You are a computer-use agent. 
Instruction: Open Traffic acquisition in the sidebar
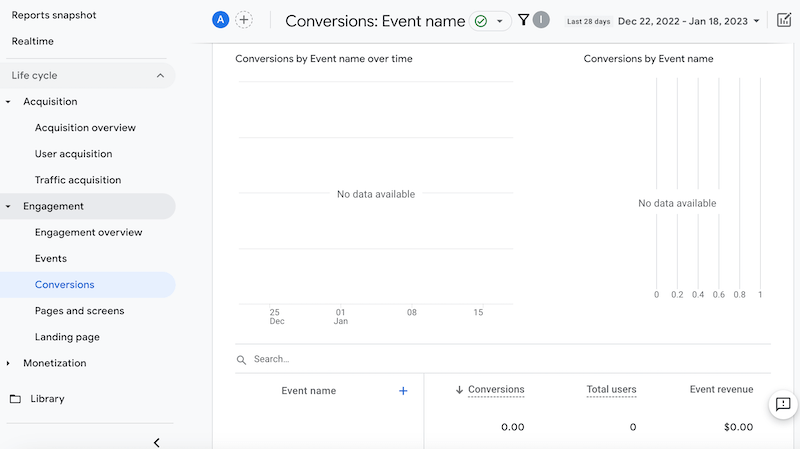point(78,180)
